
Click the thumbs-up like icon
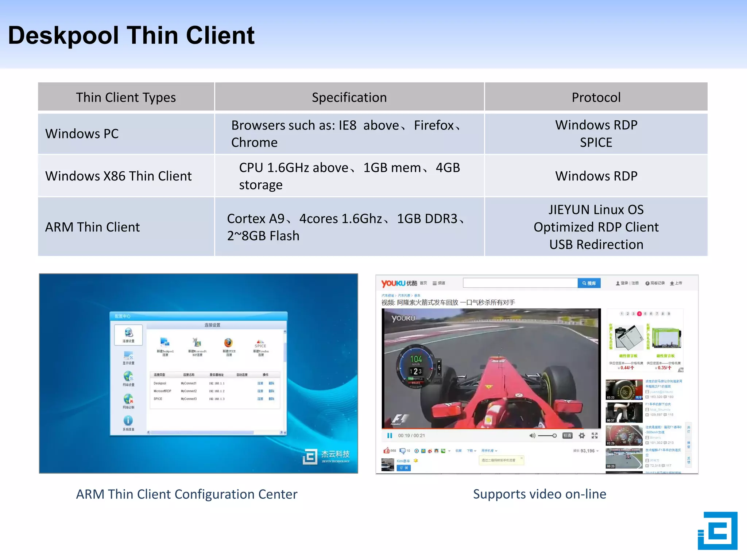coord(386,451)
